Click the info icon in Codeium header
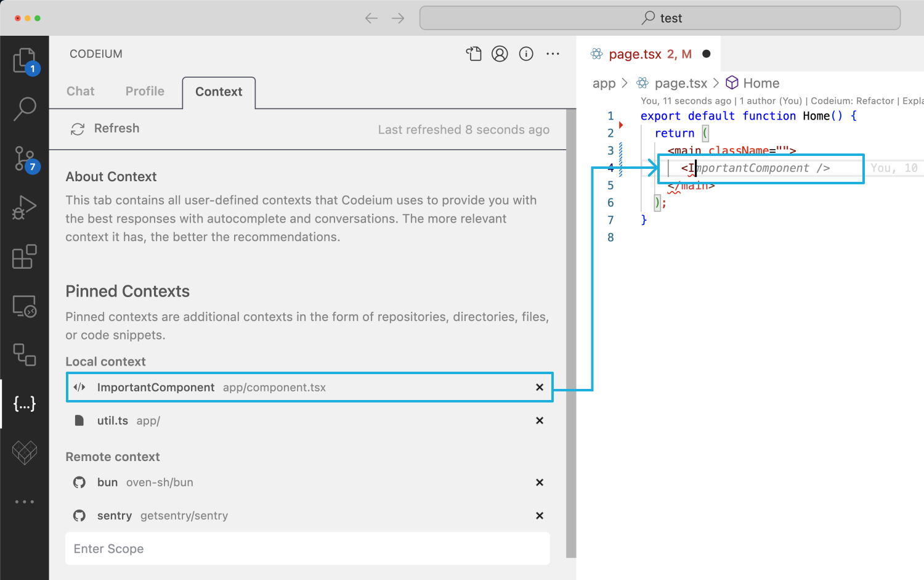 pos(526,54)
